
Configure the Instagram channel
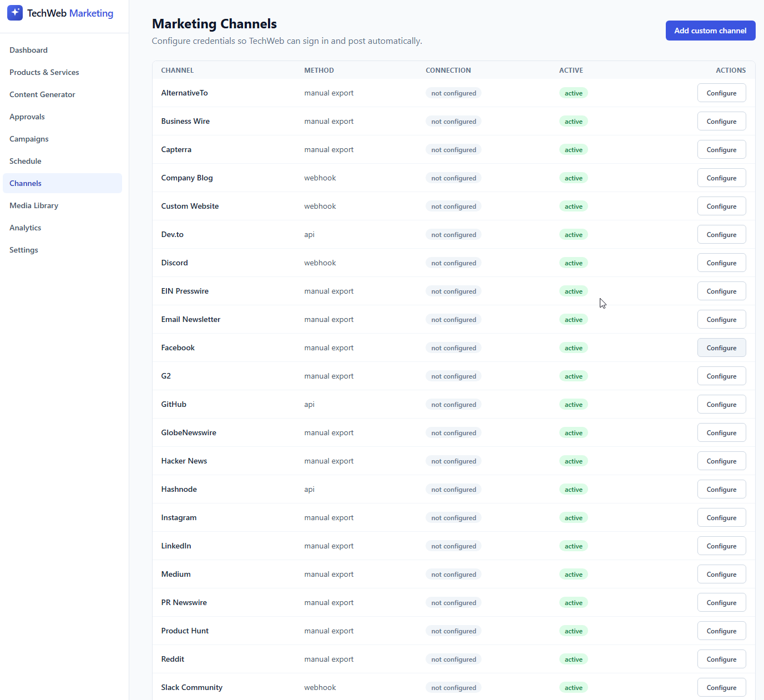[x=721, y=518]
